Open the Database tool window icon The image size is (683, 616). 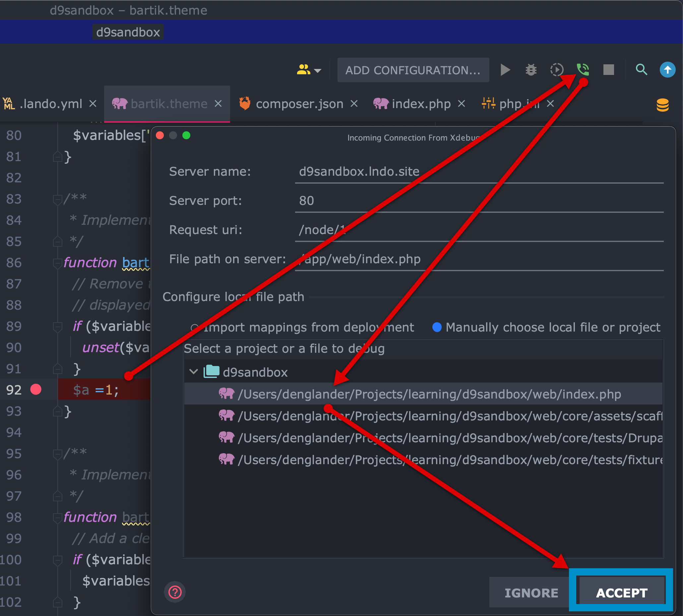(x=663, y=105)
